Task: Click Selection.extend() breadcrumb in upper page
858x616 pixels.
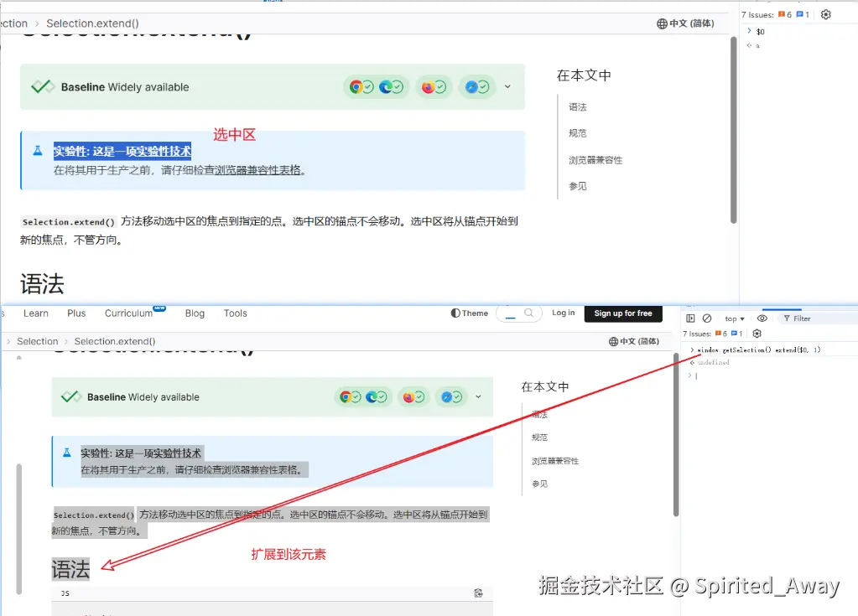Action: (x=92, y=23)
